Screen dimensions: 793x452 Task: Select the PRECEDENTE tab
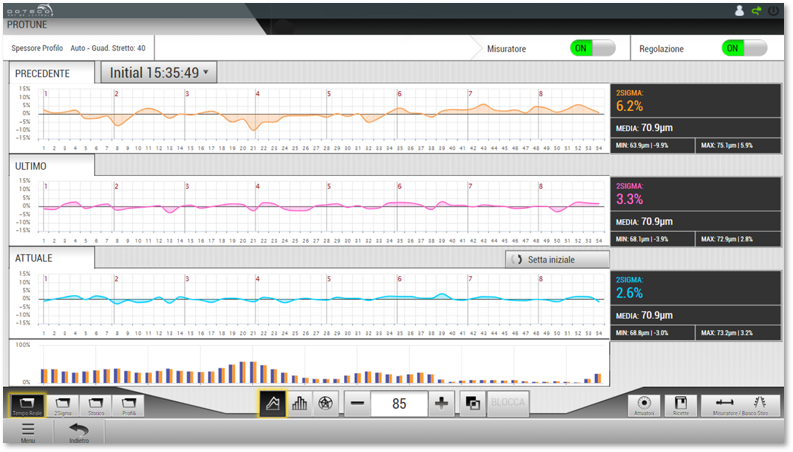tap(52, 74)
